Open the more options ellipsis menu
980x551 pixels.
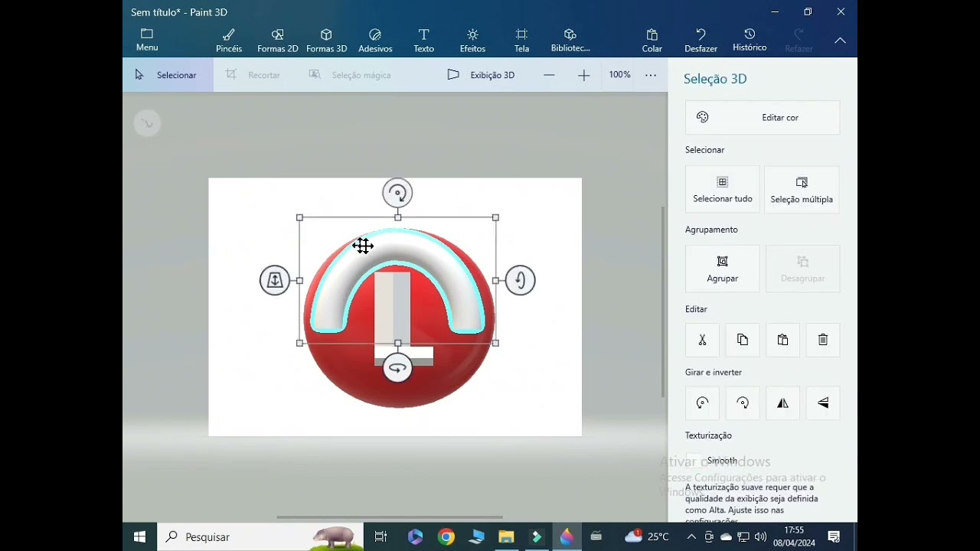(651, 75)
